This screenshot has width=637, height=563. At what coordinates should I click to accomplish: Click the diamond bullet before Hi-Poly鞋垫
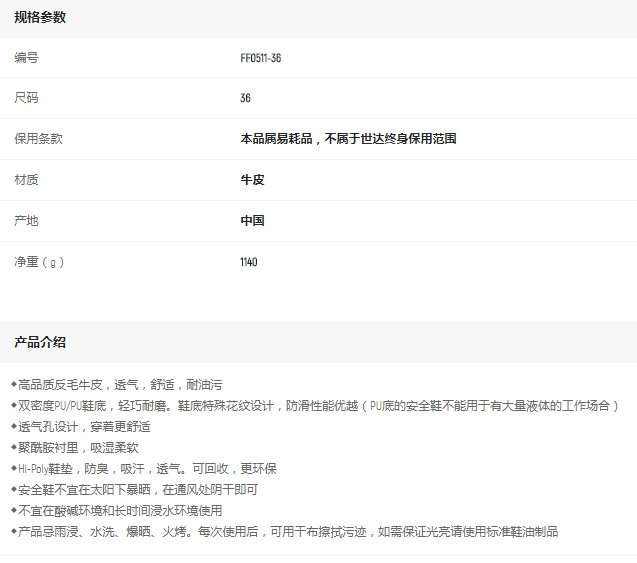pos(14,468)
